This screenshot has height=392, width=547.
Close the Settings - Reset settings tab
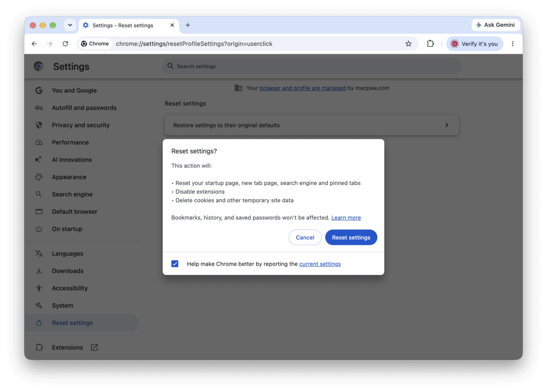pos(172,25)
